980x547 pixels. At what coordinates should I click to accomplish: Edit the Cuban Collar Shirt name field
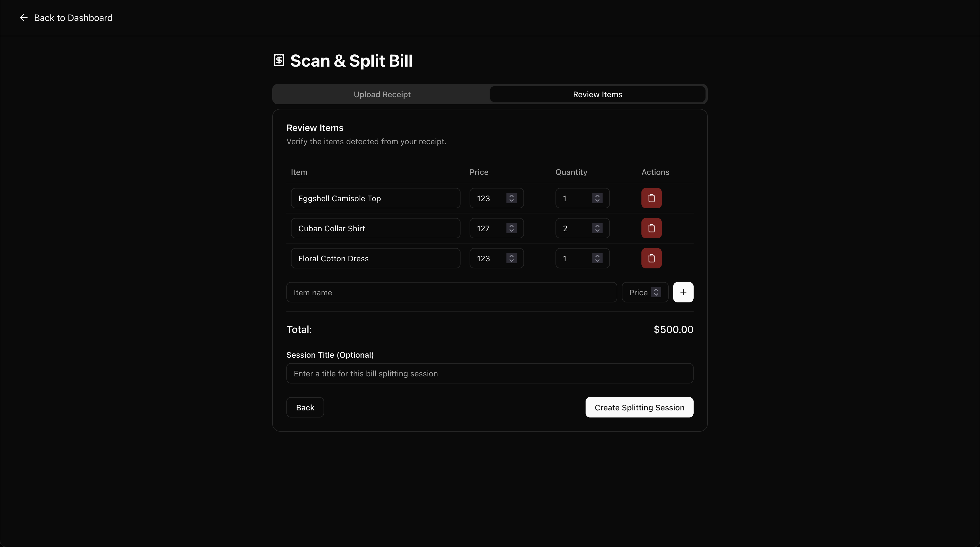tap(375, 228)
